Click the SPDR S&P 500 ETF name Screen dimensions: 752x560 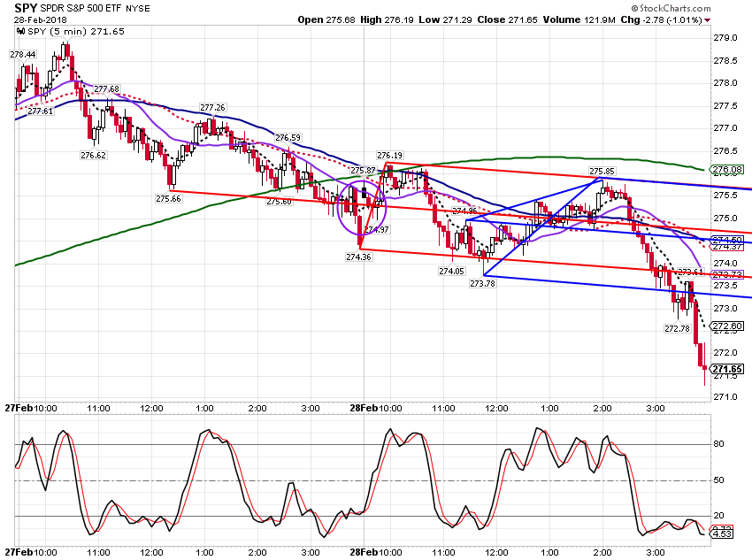(x=81, y=9)
